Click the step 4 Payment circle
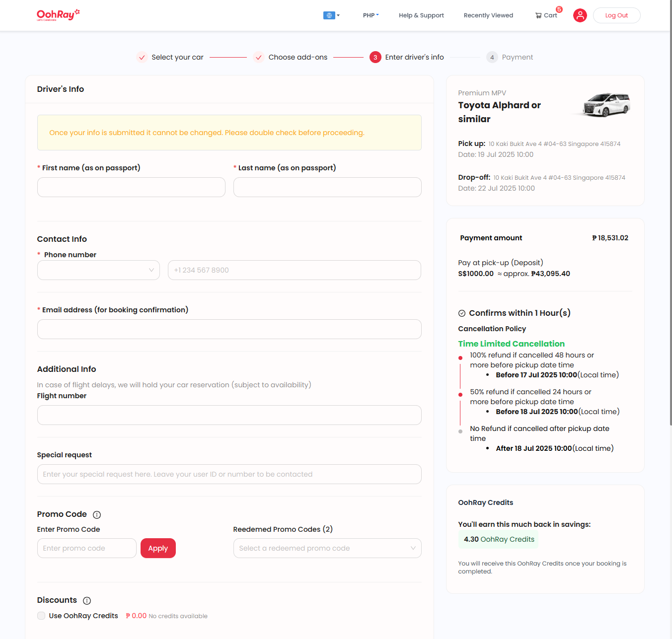The image size is (672, 639). point(492,57)
